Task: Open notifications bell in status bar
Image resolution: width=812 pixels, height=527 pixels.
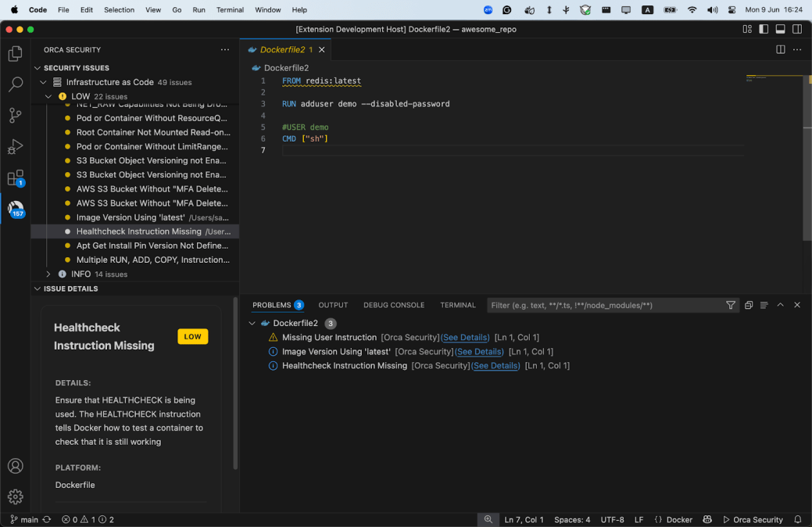Action: pyautogui.click(x=797, y=520)
